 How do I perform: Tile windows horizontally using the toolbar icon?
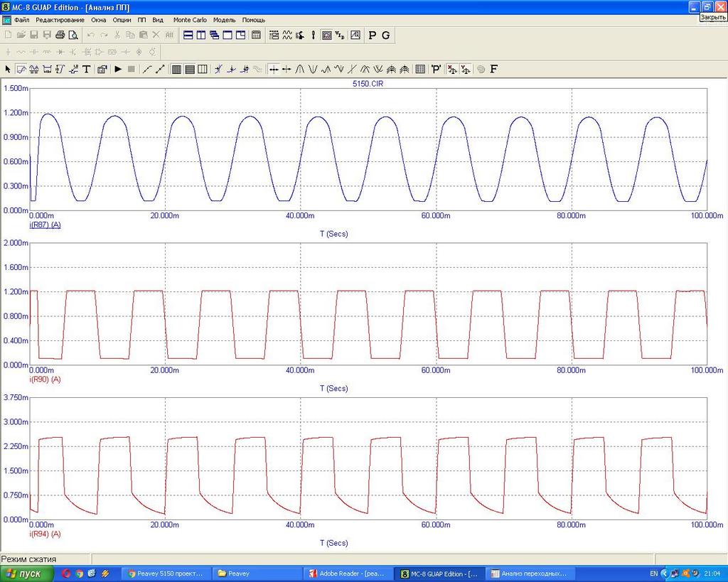click(188, 35)
